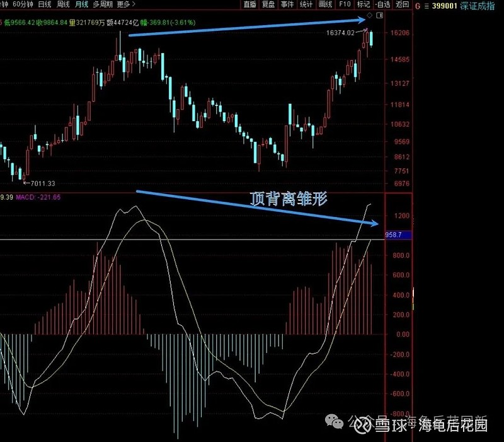Viewport: 504px width, 442px height.
Task: Click the 返回 back button
Action: [402, 4]
